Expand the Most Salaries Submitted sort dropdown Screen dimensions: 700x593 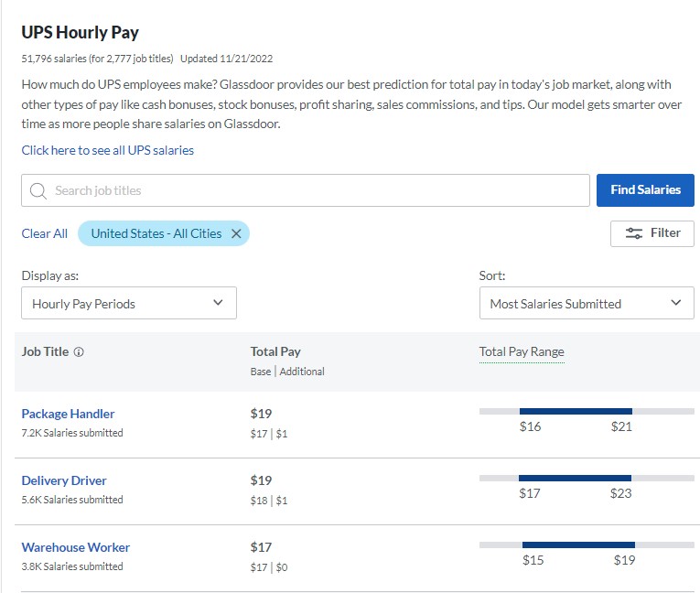tap(587, 303)
